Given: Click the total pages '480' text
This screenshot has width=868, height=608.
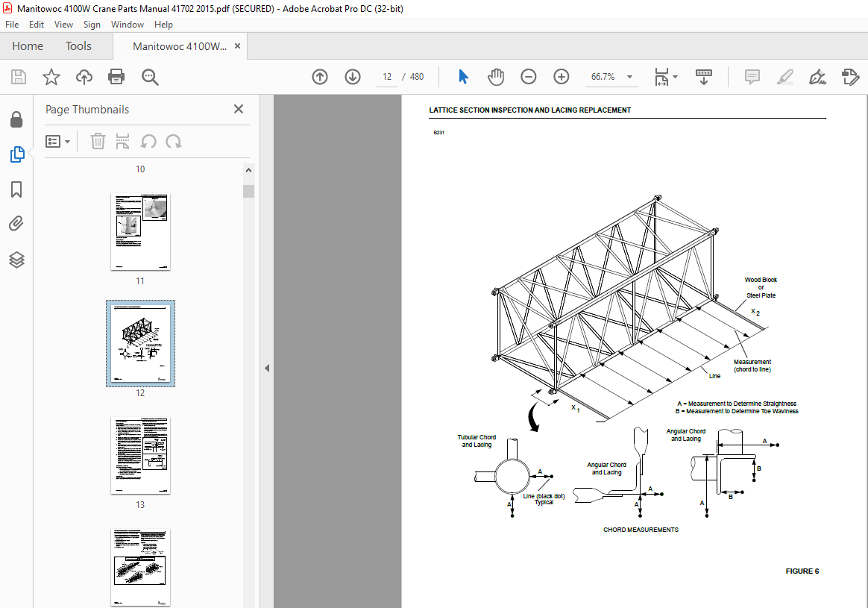Looking at the screenshot, I should 417,76.
